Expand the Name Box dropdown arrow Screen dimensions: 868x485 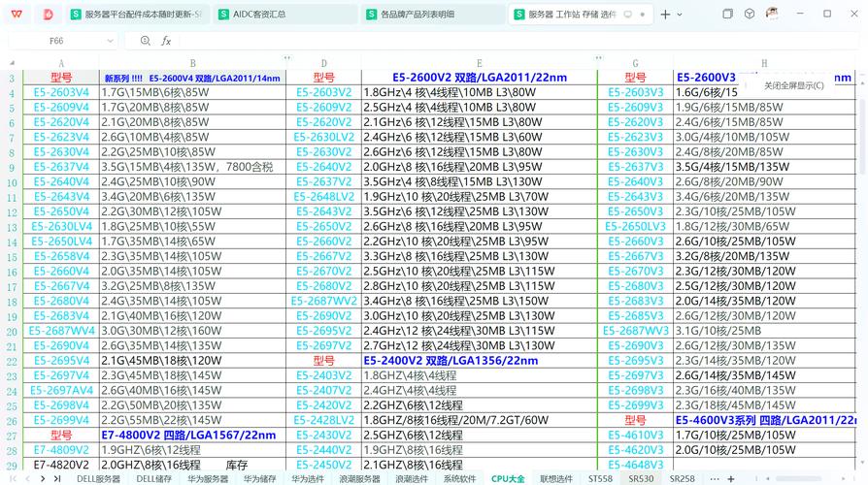click(109, 41)
